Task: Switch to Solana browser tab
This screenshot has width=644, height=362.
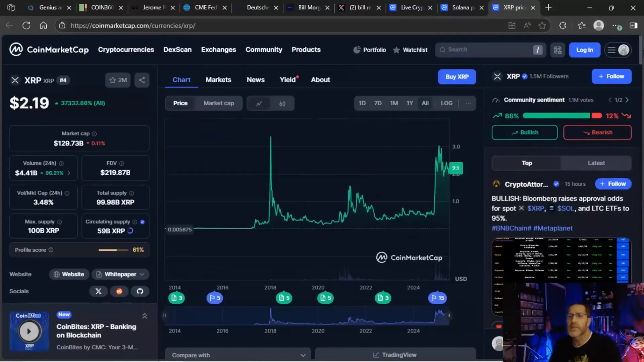Action: pos(463,7)
